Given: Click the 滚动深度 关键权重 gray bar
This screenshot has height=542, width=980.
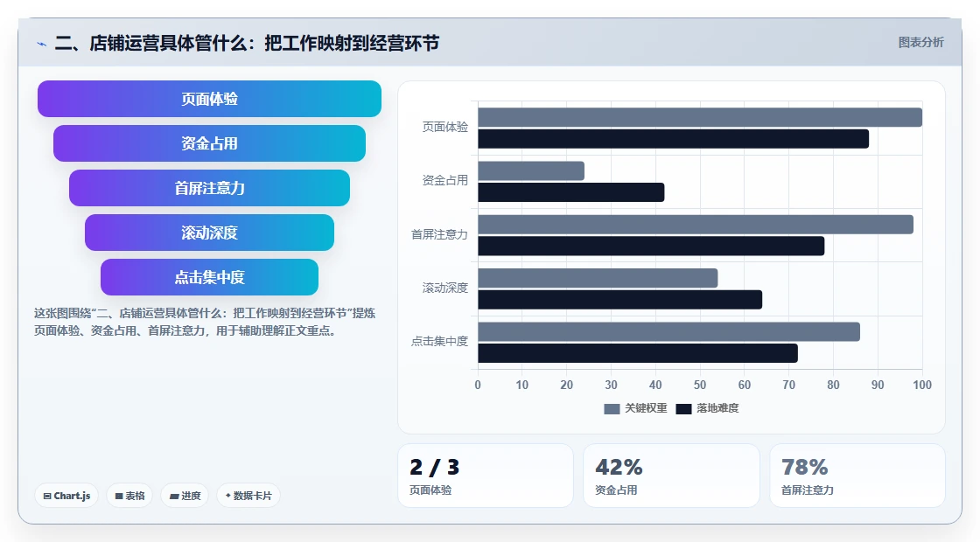Looking at the screenshot, I should (598, 279).
